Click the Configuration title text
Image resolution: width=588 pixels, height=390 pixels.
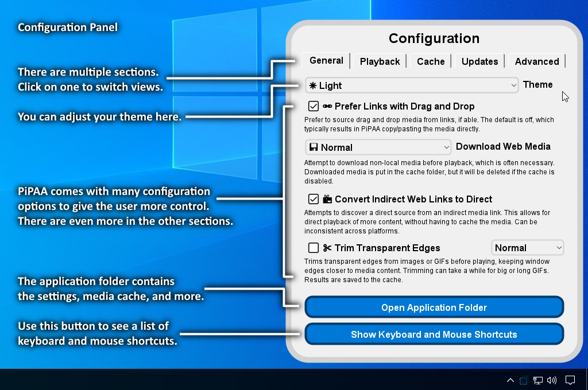coord(434,38)
